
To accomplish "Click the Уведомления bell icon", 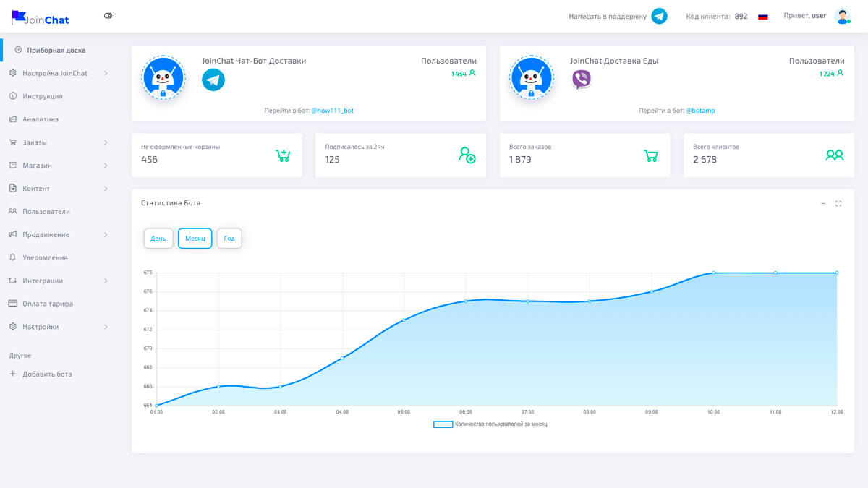I will (12, 257).
